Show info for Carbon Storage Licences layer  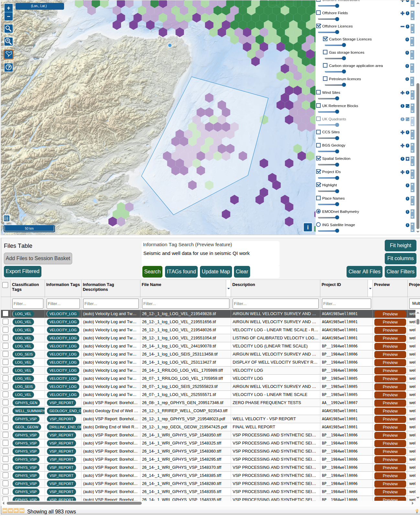point(407,39)
